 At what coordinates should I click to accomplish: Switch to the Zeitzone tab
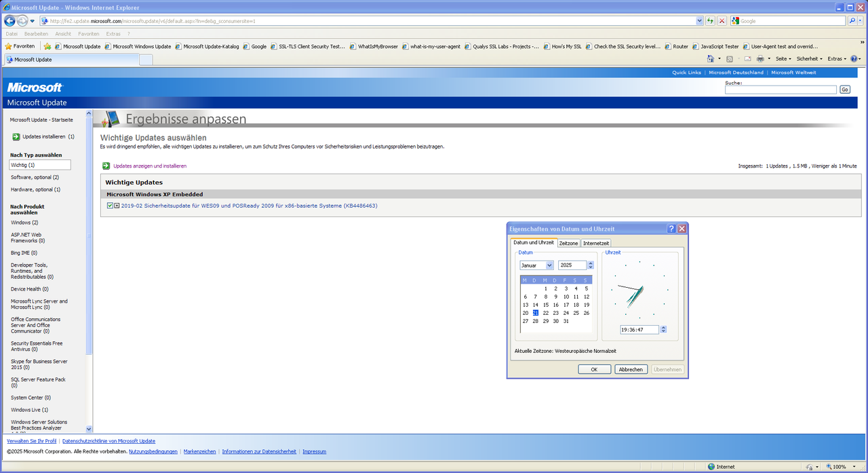point(568,243)
